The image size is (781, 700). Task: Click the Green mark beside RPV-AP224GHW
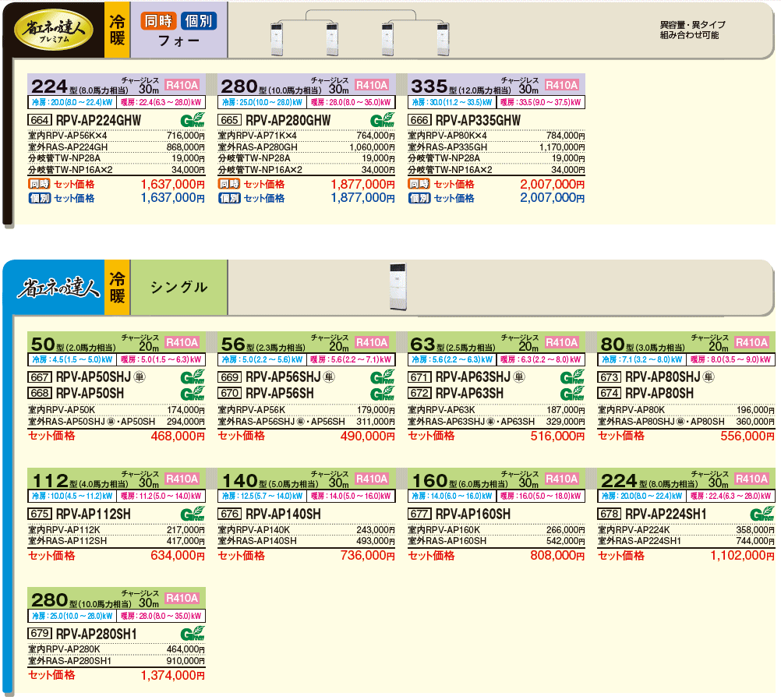(193, 120)
